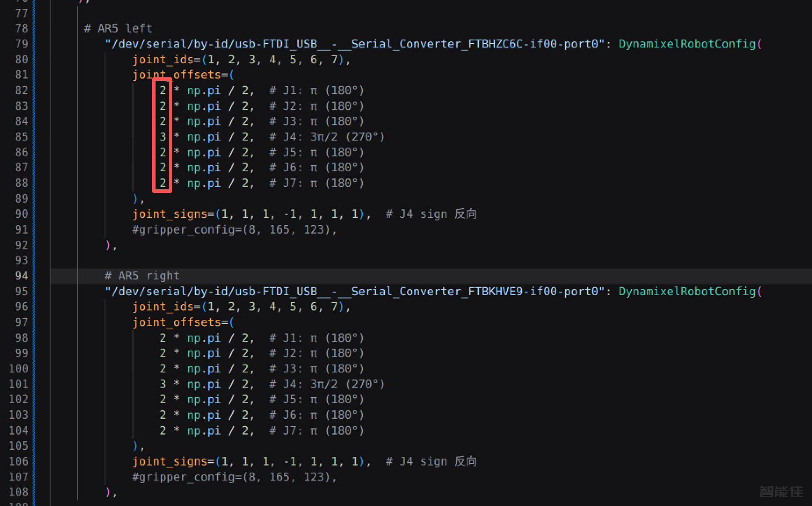
Task: Click DynamixelRobotConfig on line 79
Action: pos(687,44)
